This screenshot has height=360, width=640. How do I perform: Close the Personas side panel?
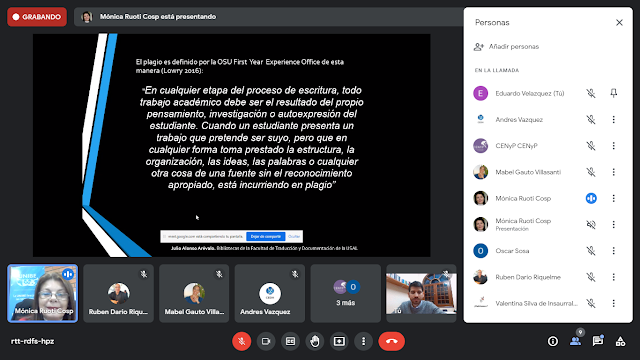pyautogui.click(x=619, y=22)
